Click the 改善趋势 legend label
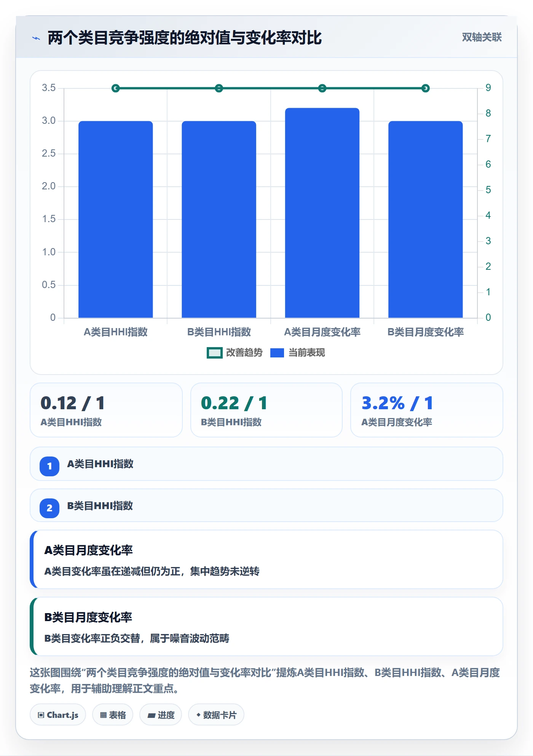 [244, 352]
